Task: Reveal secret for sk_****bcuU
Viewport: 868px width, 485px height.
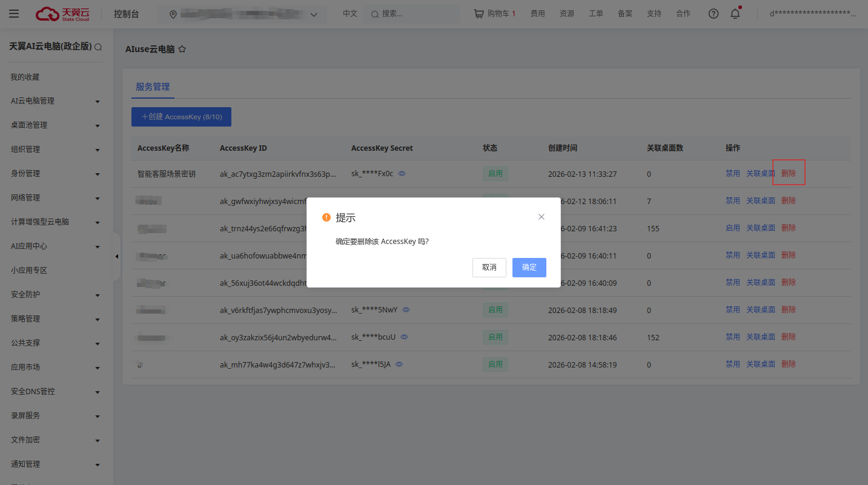Action: 404,337
